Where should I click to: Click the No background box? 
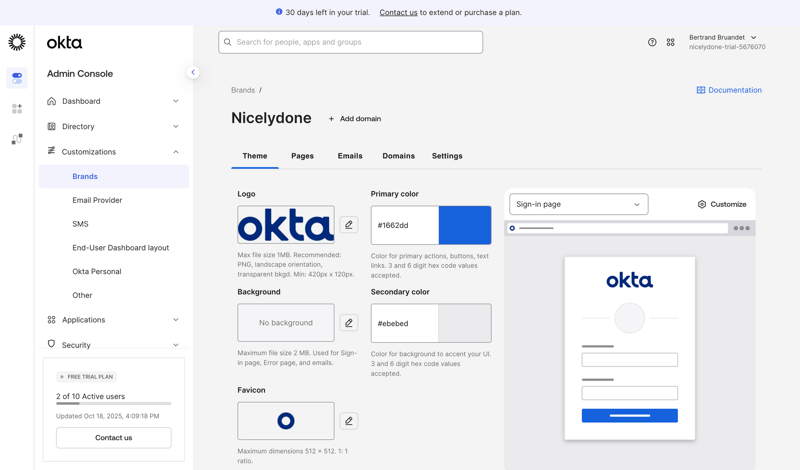pos(286,323)
